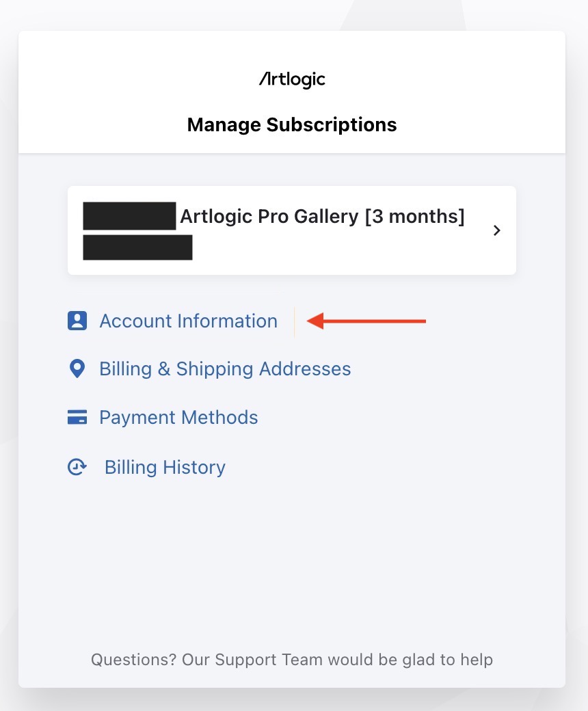Click the Account Information person icon
Screen dimensions: 588x711
pos(77,321)
